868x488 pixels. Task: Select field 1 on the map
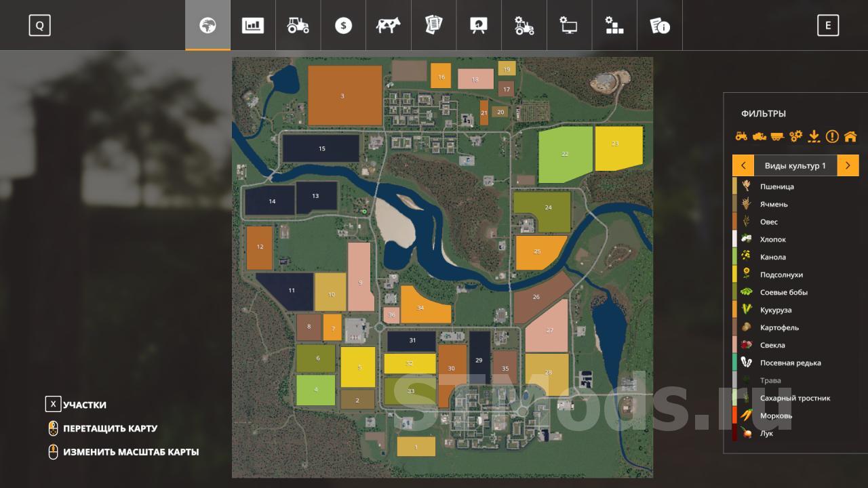tap(416, 447)
